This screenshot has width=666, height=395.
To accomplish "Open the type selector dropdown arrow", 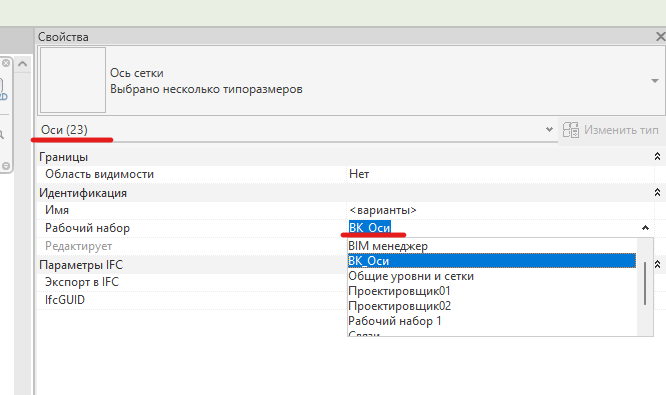I will 655,81.
